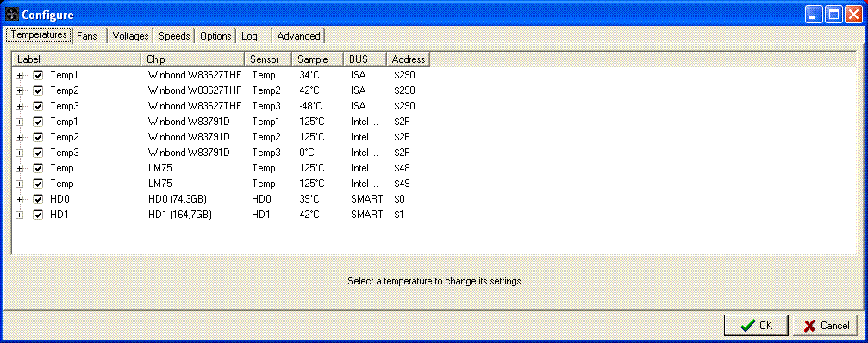
Task: Switch to the Fans tab
Action: coord(90,36)
